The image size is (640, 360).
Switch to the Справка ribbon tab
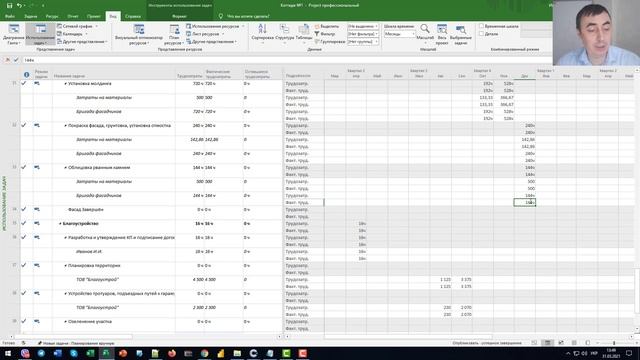133,16
